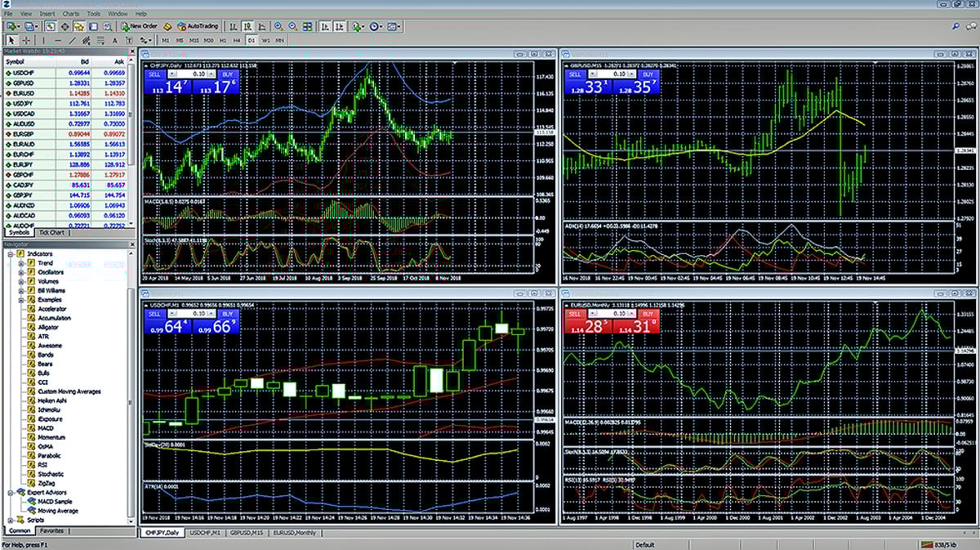Viewport: 980px width, 550px height.
Task: Click the tile windows icon
Action: (x=308, y=26)
